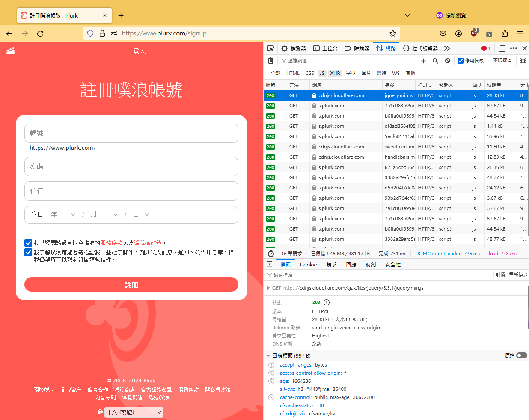Open the 關於噗浪 footer link
Screen dimensions: 529x420
pyautogui.click(x=44, y=390)
